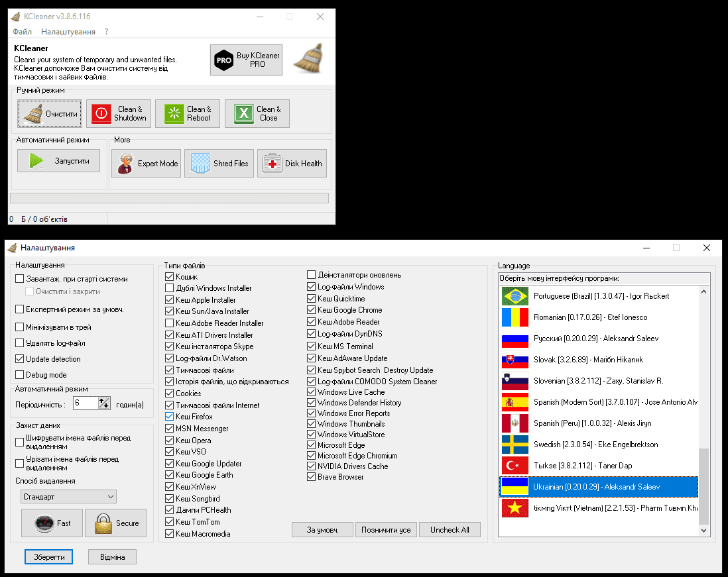Open Shred Files tool
The height and width of the screenshot is (577, 728).
[x=219, y=163]
